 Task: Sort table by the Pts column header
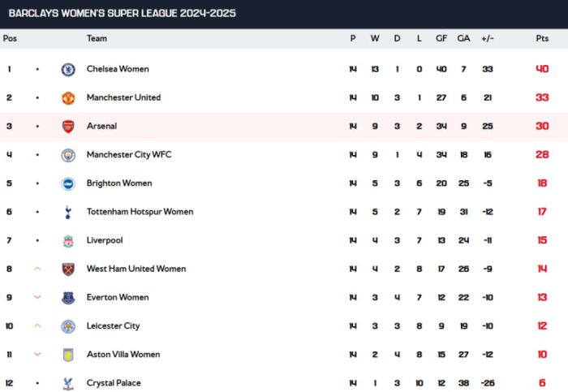pyautogui.click(x=542, y=38)
